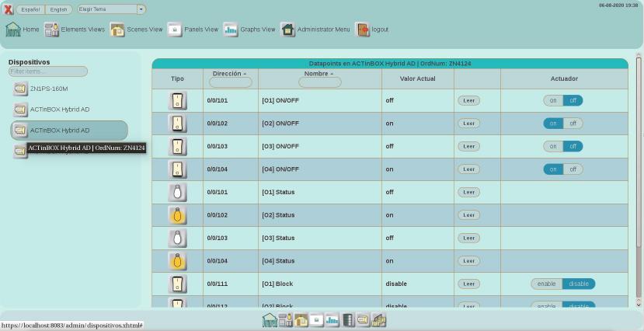Screen dimensions: 644x331
Task: Click the switch icon for [O1] Block
Action: pos(177,284)
